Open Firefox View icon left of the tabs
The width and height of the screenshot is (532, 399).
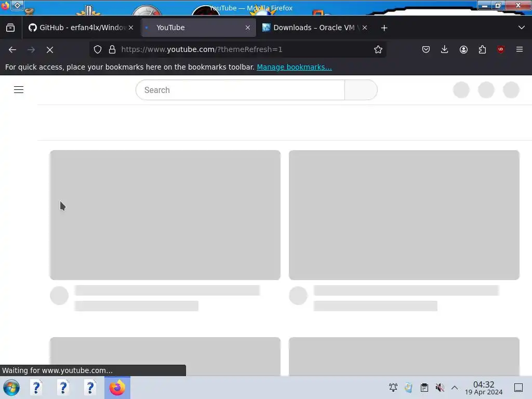coord(10,28)
